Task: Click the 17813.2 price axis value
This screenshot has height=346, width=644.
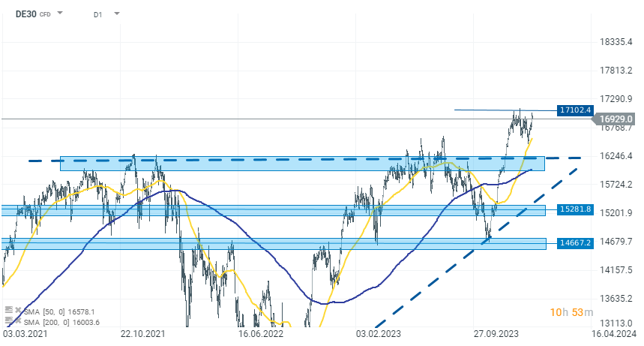Action: point(616,71)
